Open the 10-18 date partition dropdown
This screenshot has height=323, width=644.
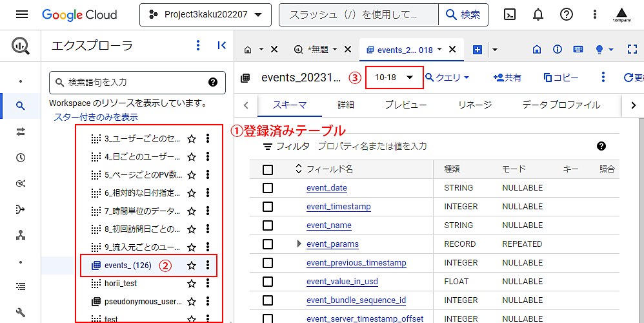coord(394,78)
